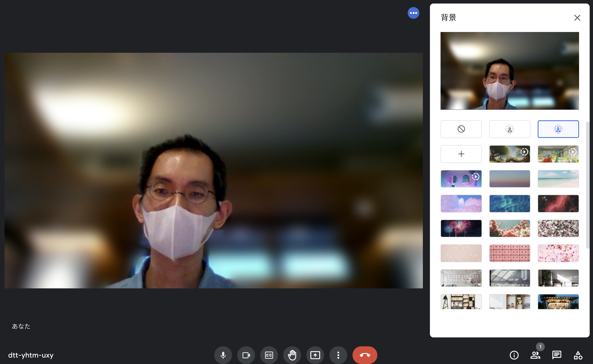
Task: Turn off background effects
Action: coord(461,129)
